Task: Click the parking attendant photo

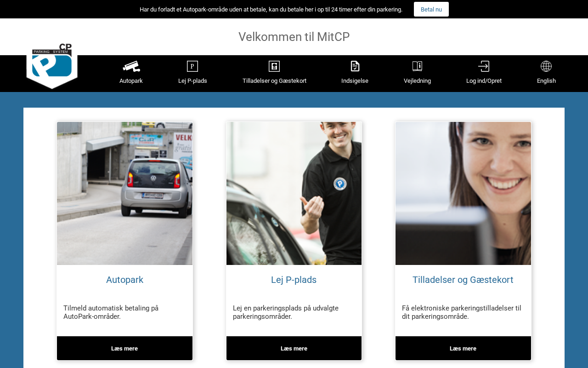Action: 294,193
